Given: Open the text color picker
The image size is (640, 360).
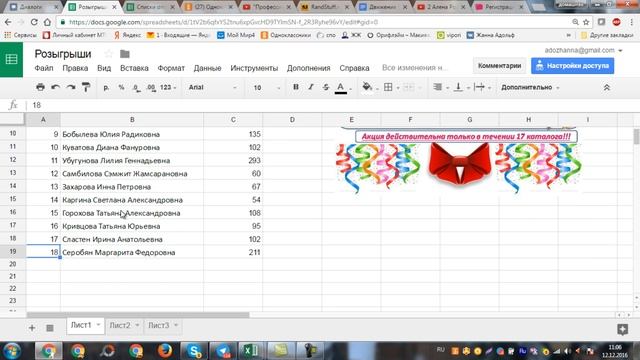Looking at the screenshot, I should [x=341, y=87].
